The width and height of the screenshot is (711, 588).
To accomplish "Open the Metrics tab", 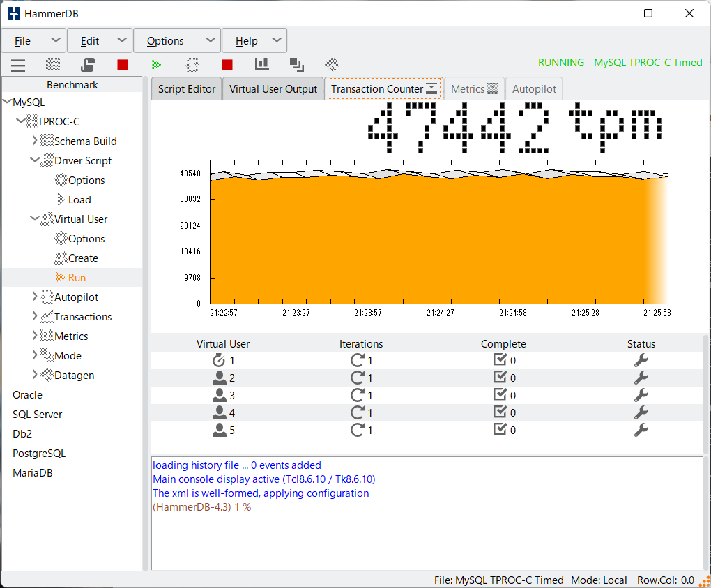I will (474, 89).
